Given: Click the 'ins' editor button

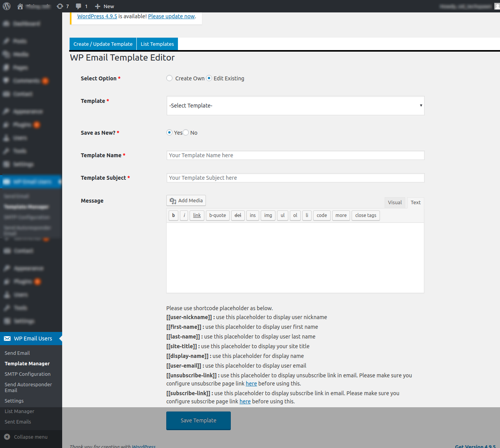Looking at the screenshot, I should pyautogui.click(x=253, y=215).
